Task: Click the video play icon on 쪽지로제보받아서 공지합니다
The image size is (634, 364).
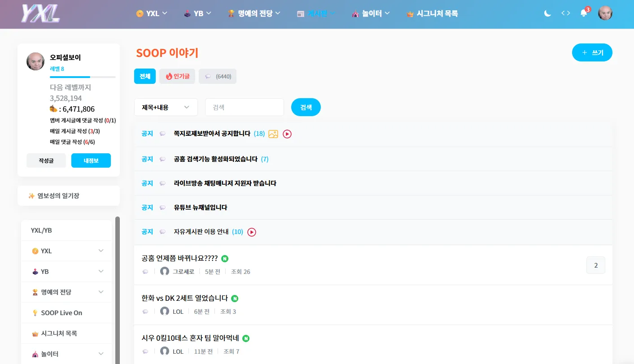Action: click(287, 134)
